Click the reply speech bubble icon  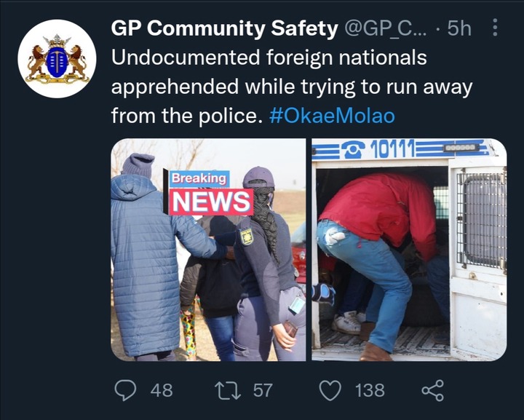pyautogui.click(x=125, y=390)
